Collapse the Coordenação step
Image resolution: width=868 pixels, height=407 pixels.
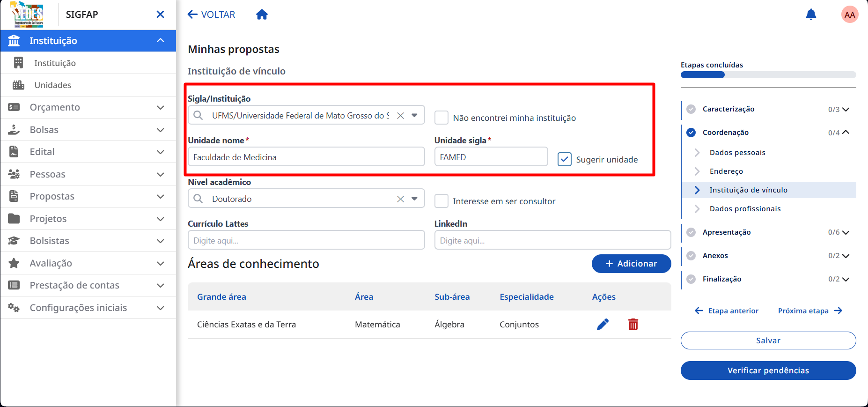click(846, 133)
